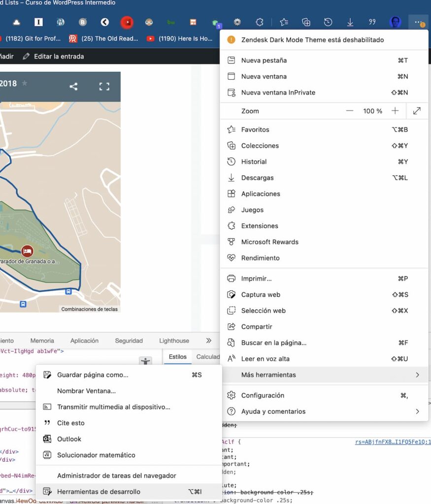Toggle fullscreen on the embedded map

104,87
